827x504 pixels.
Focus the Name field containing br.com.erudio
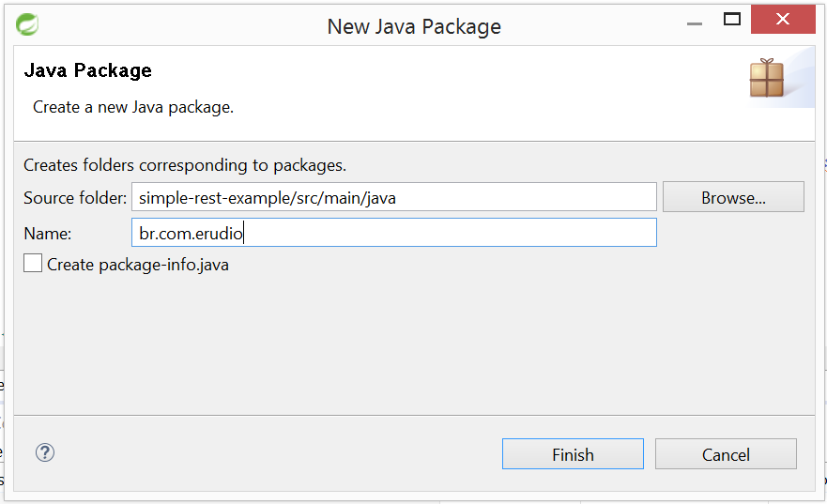click(394, 233)
